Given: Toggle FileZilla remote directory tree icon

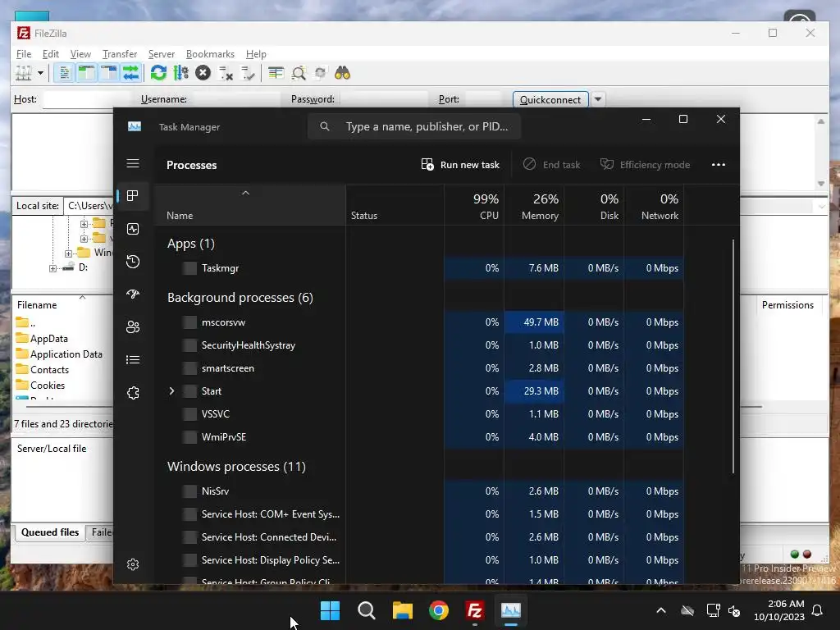Looking at the screenshot, I should (109, 73).
